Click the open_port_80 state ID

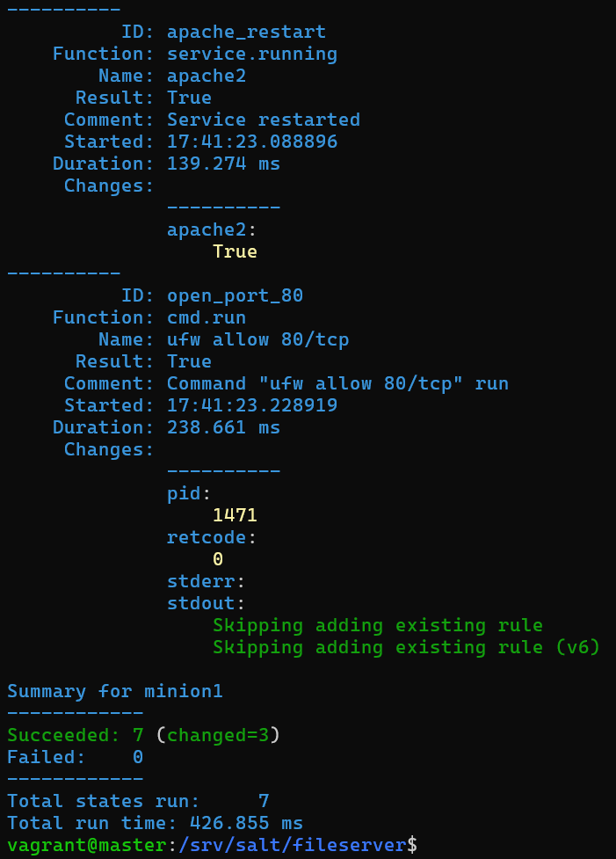(x=235, y=296)
